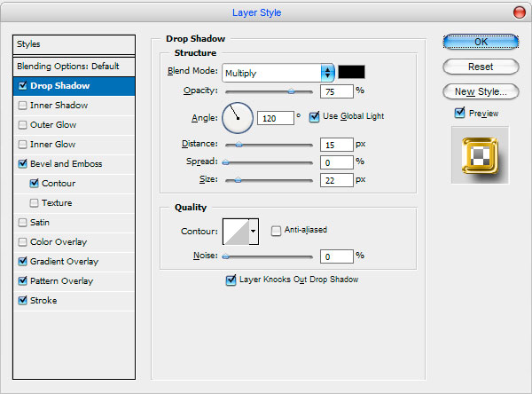
Task: Enable the Texture checkbox
Action: (34, 203)
